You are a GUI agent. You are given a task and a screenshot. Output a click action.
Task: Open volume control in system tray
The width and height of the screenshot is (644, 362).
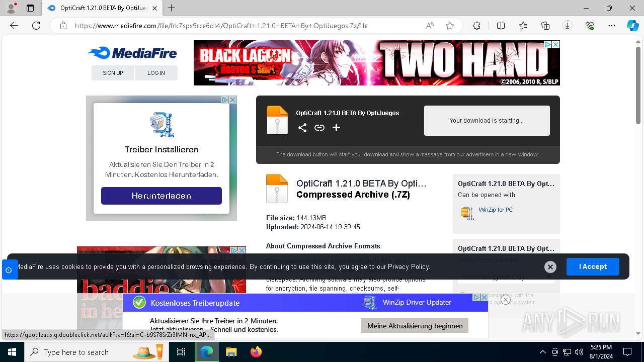tap(579, 352)
